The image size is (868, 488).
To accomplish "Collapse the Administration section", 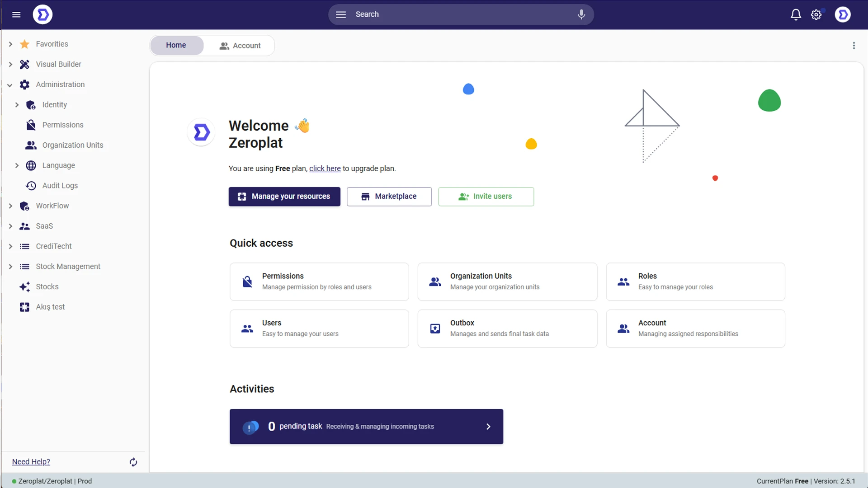I will [x=10, y=84].
